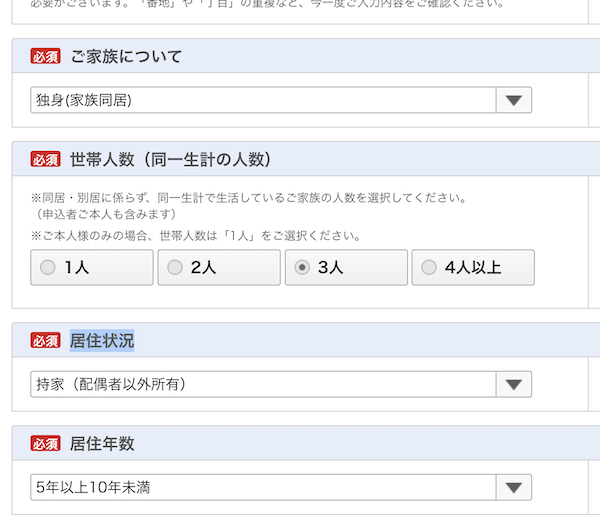Click the highlighted 居住状況 heading text
The width and height of the screenshot is (600, 522).
pos(102,341)
